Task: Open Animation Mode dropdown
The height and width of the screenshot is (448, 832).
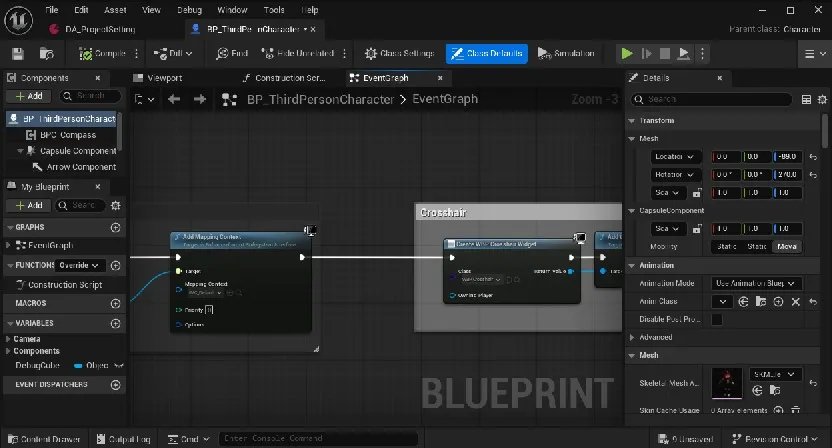Action: [x=756, y=283]
